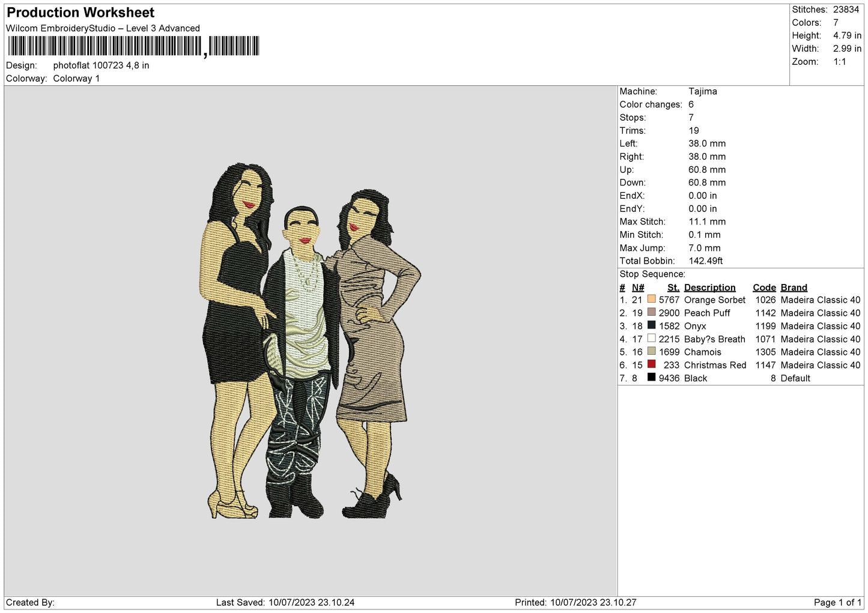This screenshot has height=613, width=868.
Task: Click the Zoom value 1:1
Action: [x=839, y=62]
